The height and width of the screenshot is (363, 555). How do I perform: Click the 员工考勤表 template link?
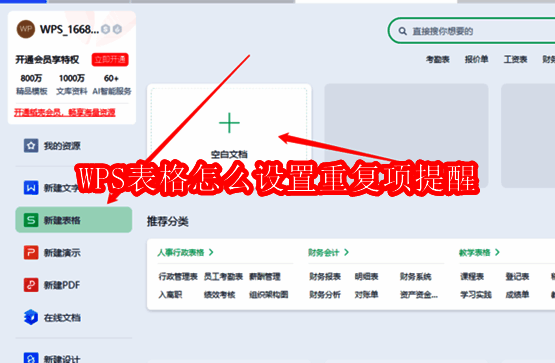pos(223,277)
